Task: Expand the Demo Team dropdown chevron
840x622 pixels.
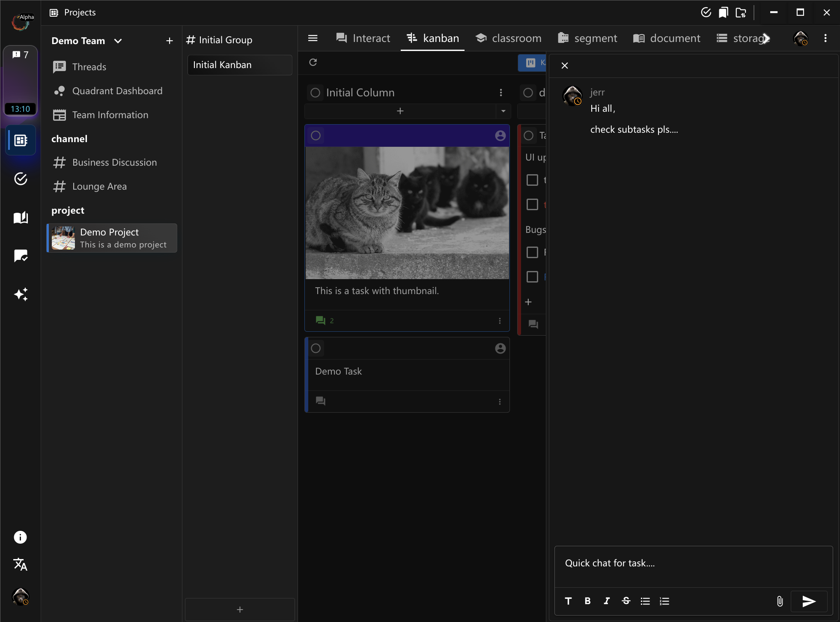Action: (x=118, y=41)
